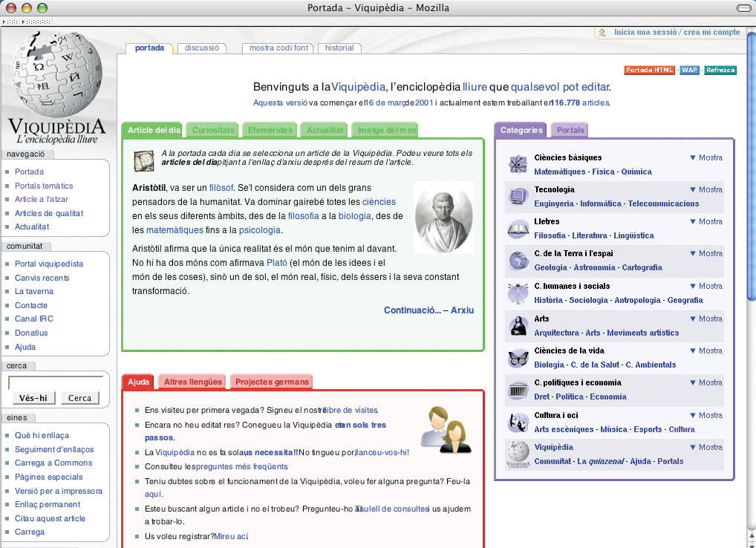The width and height of the screenshot is (756, 548).
Task: Click the user icon beside Inicia una sessió
Action: (x=602, y=33)
